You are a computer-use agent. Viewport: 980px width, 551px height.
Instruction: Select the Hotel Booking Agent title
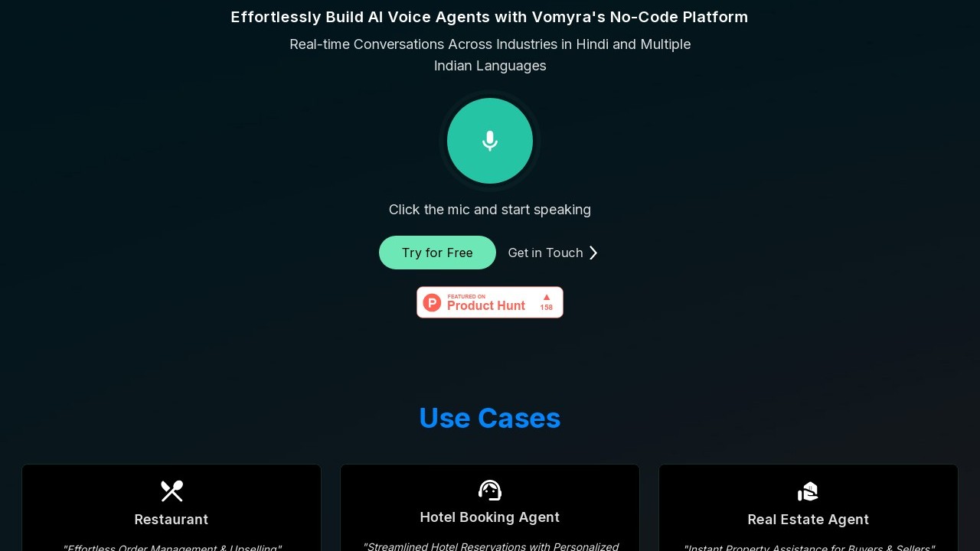[490, 517]
